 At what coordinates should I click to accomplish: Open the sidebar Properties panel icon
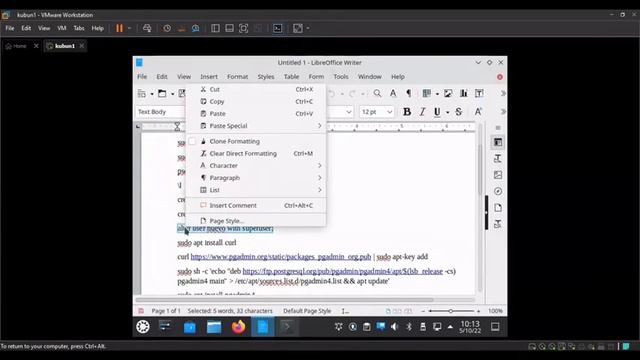coord(498,142)
